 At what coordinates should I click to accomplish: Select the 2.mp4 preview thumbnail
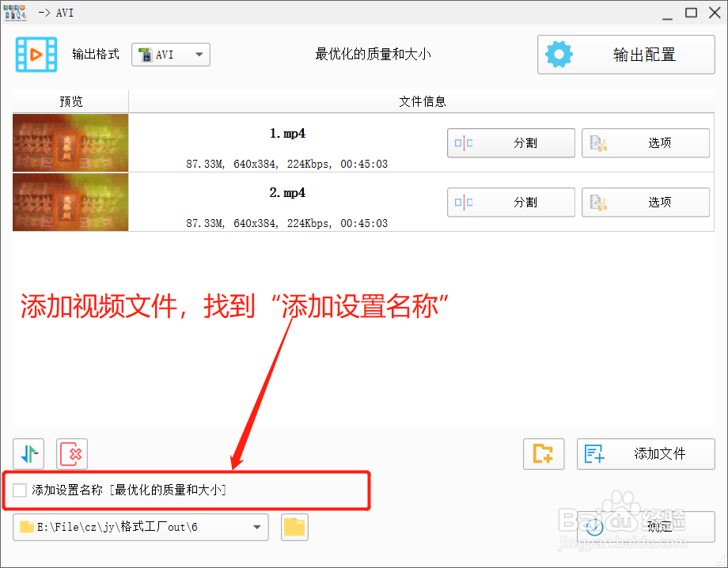(70, 203)
